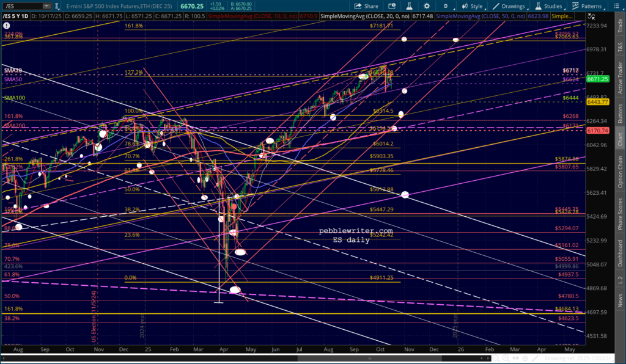
Task: Click the symbol link/clipboard icon beside /ES
Action: click(x=57, y=6)
